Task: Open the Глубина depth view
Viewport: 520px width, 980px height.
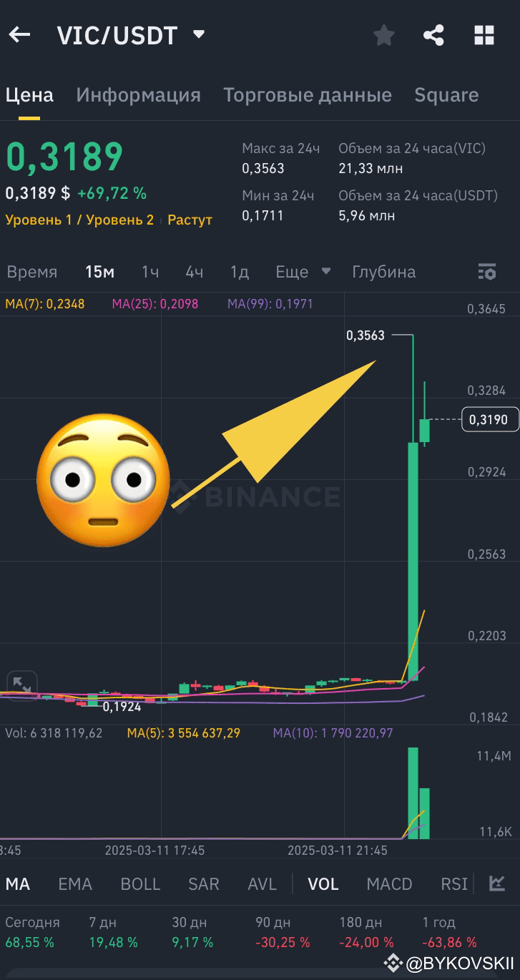Action: [x=383, y=272]
